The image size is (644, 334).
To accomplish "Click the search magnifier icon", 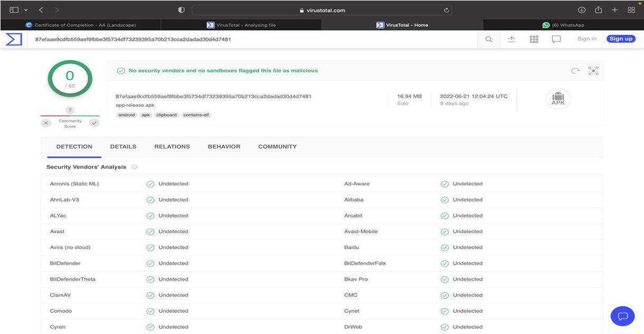I will click(489, 39).
